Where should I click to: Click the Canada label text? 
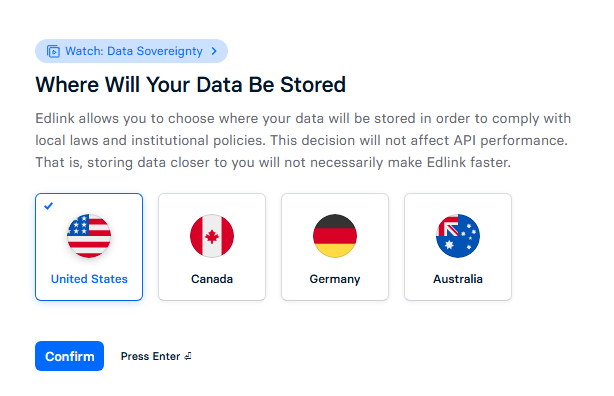[212, 279]
